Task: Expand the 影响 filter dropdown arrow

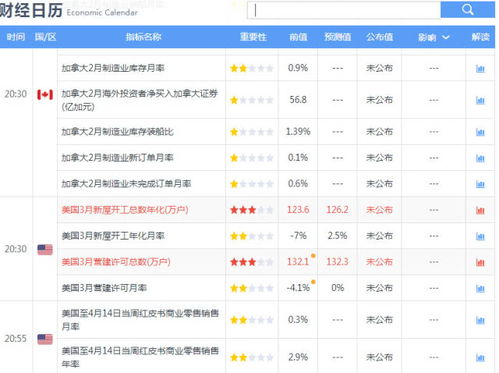Action: [446, 37]
